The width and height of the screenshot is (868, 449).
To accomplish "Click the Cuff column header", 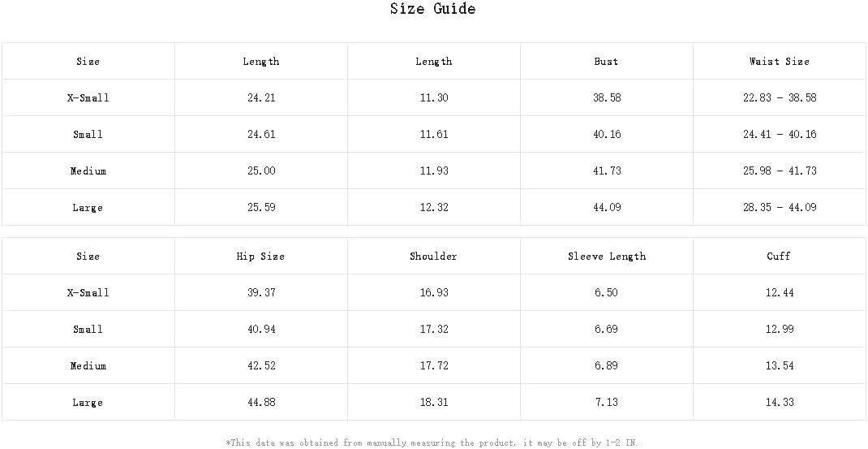I will coord(779,257).
